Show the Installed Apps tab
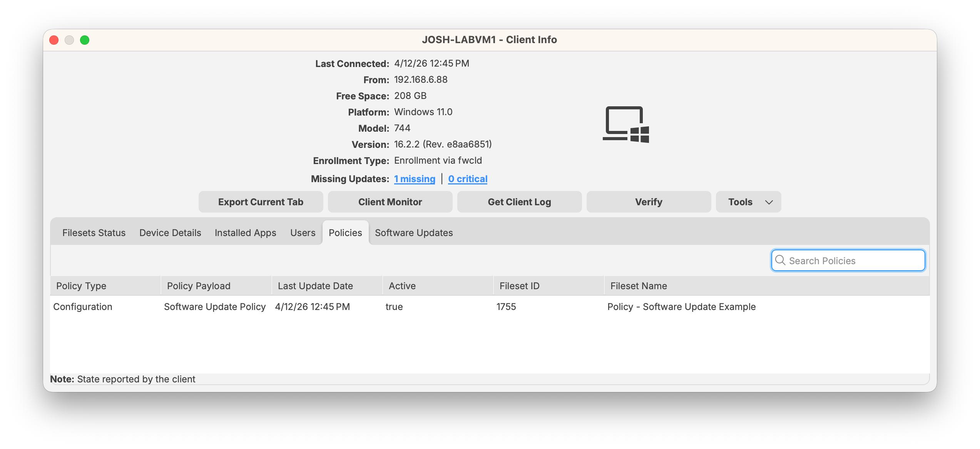This screenshot has height=449, width=980. coord(245,233)
